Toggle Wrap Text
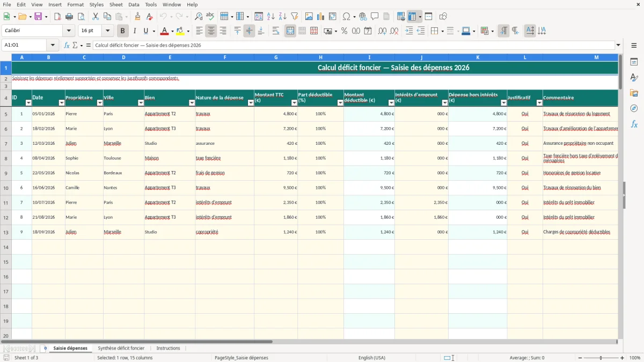The image size is (644, 362). coord(276,31)
